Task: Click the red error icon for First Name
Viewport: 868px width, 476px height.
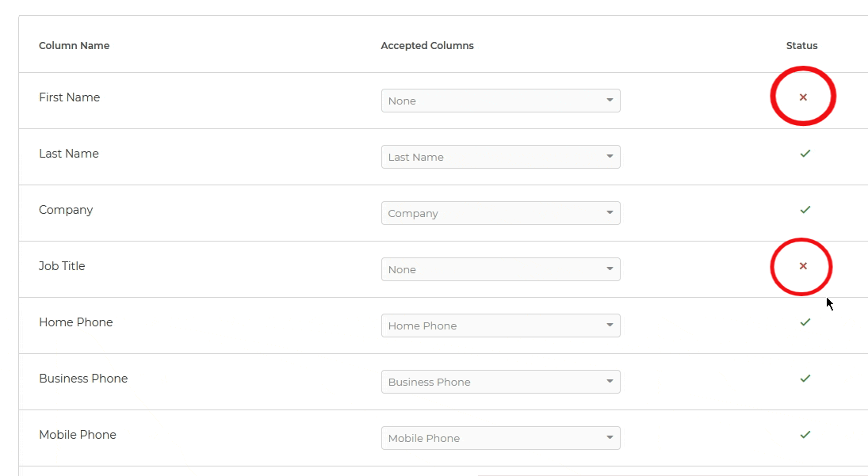Action: click(x=803, y=96)
